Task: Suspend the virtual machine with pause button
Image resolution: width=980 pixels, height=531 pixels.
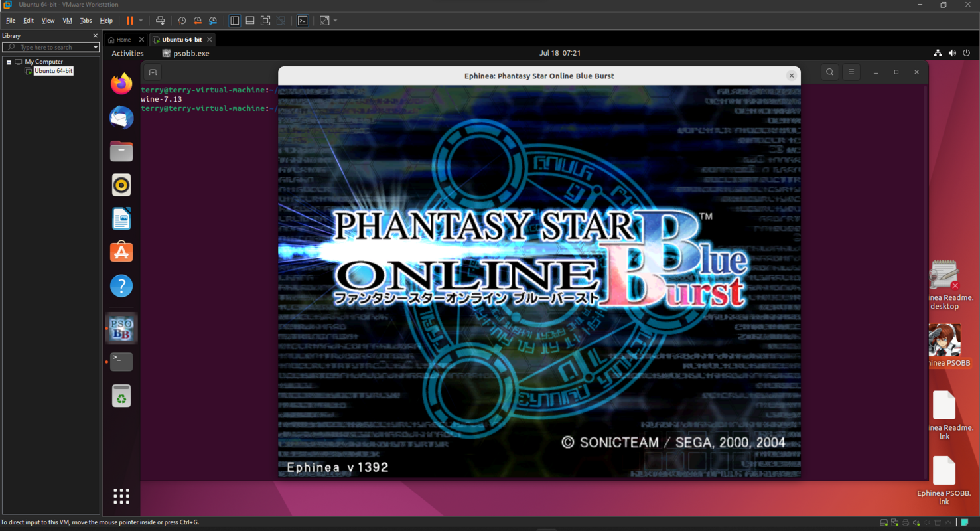Action: (130, 21)
